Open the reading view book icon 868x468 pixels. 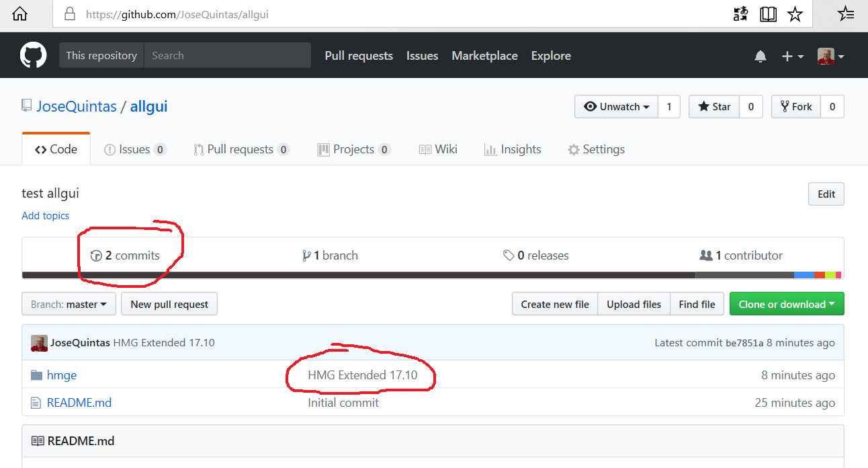pyautogui.click(x=769, y=14)
